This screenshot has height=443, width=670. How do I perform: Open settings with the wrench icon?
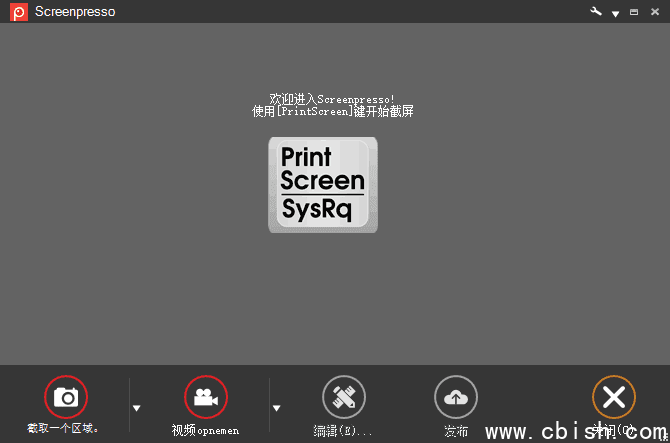click(597, 12)
